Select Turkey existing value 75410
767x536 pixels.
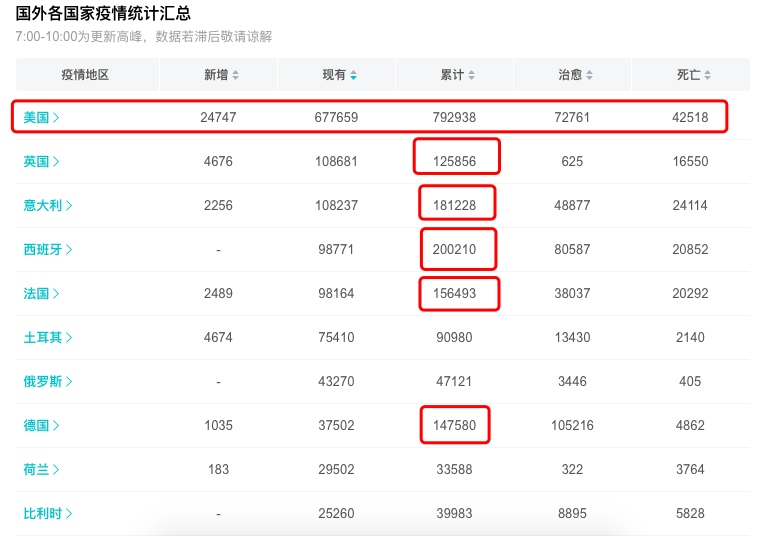[x=336, y=337]
